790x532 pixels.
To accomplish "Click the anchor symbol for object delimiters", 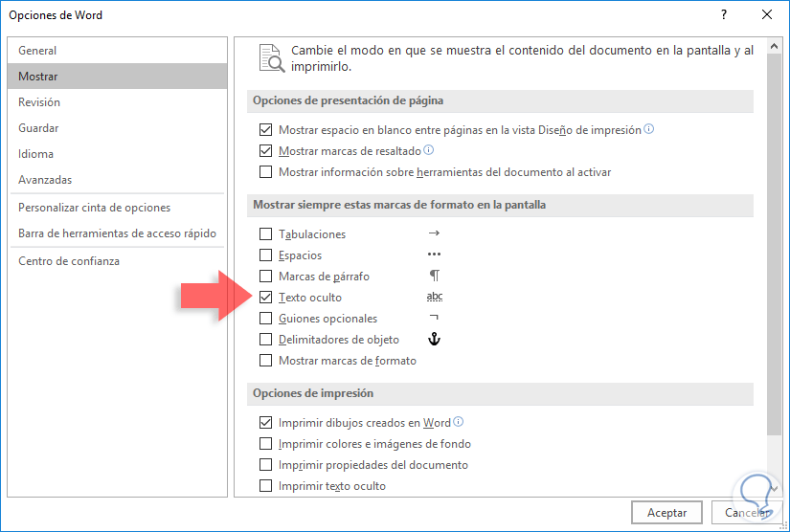I will pyautogui.click(x=434, y=340).
